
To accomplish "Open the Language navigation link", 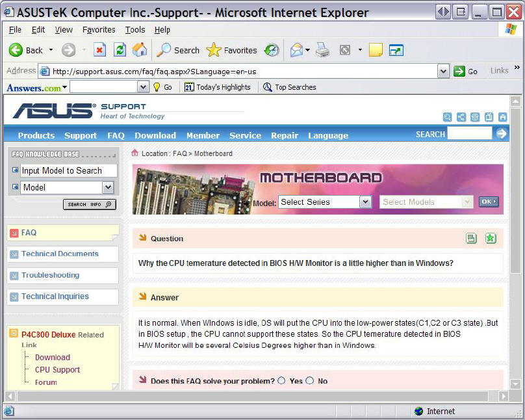I will 328,135.
